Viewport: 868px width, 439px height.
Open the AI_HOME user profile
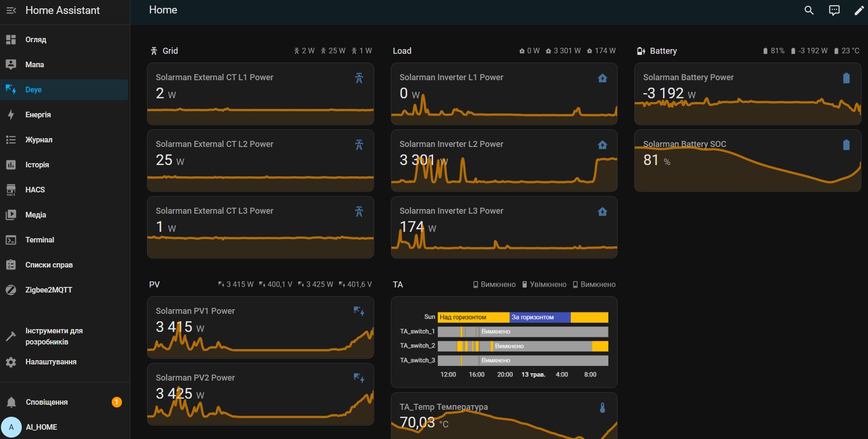41,427
